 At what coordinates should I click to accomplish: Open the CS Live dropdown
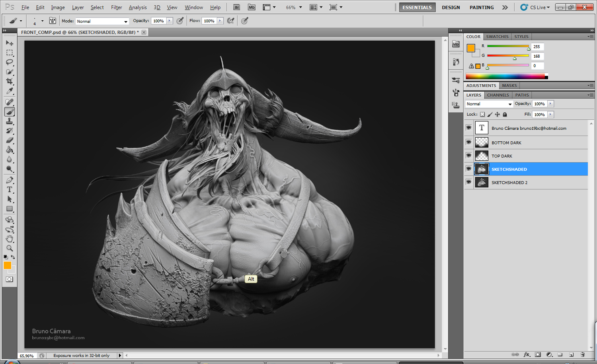pyautogui.click(x=536, y=7)
